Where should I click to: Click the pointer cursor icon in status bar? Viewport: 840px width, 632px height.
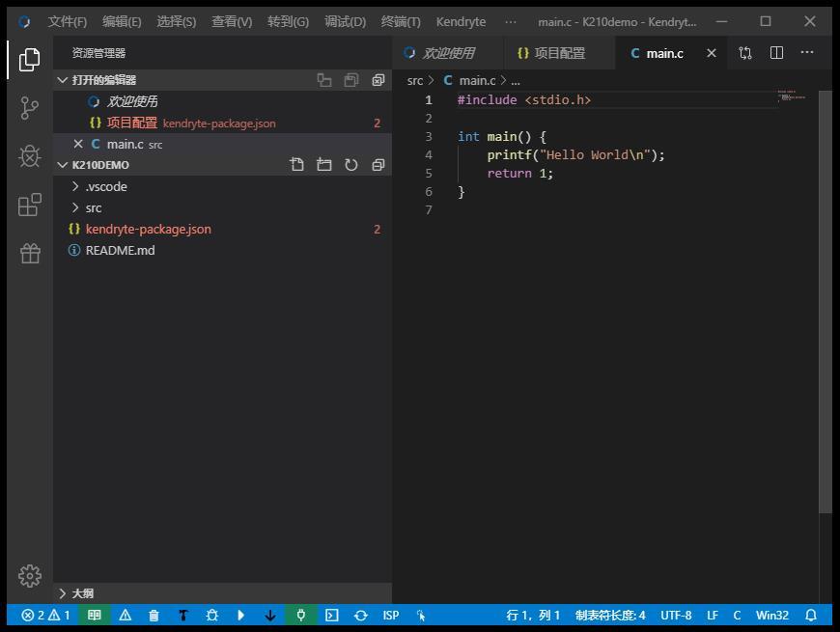(x=421, y=616)
